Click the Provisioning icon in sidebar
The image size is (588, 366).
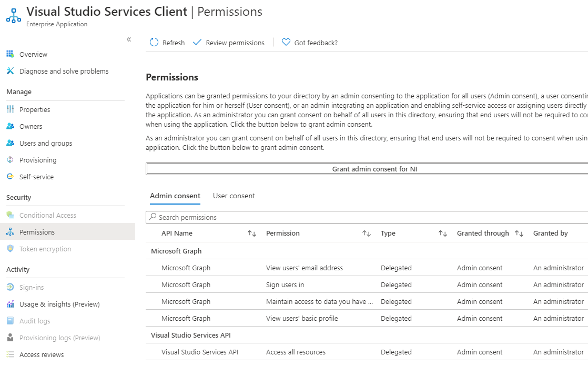[x=10, y=160]
